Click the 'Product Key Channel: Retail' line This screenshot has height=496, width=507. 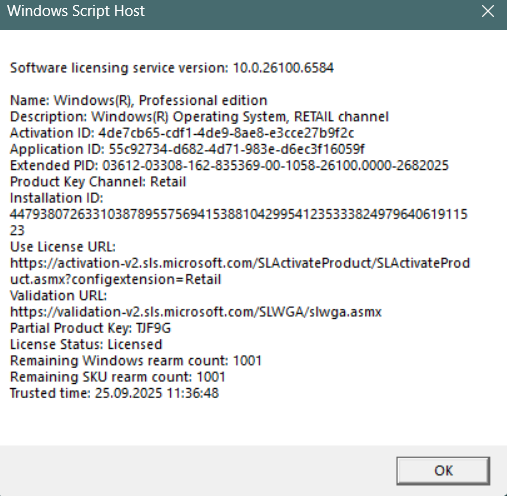click(x=98, y=182)
